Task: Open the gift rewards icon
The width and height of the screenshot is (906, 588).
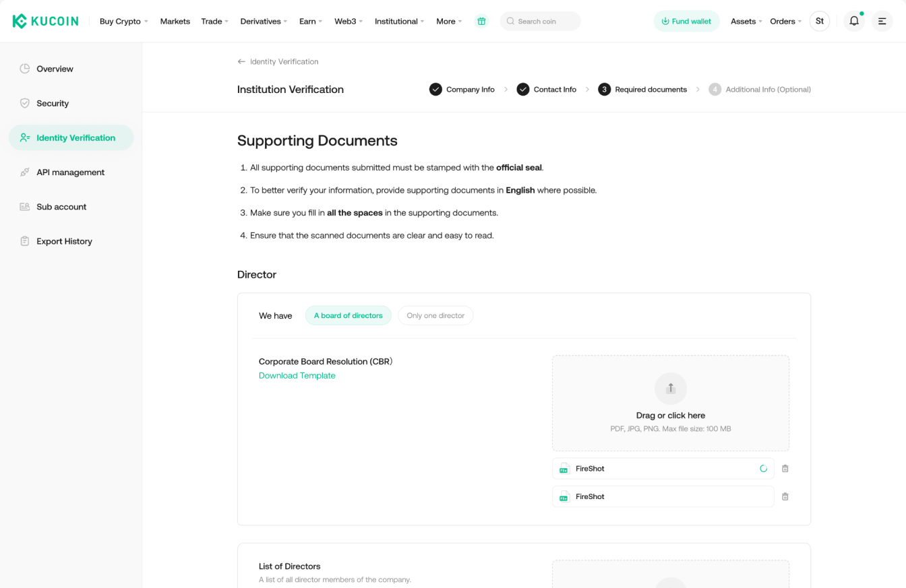Action: pyautogui.click(x=481, y=22)
